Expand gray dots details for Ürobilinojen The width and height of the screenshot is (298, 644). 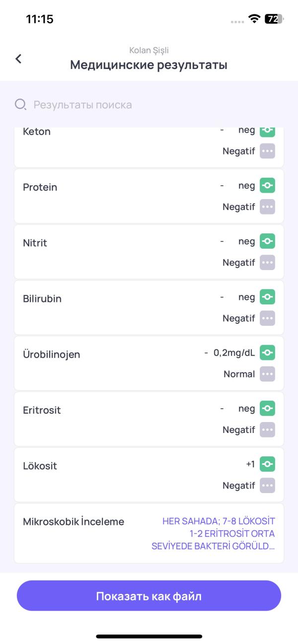[x=267, y=374]
